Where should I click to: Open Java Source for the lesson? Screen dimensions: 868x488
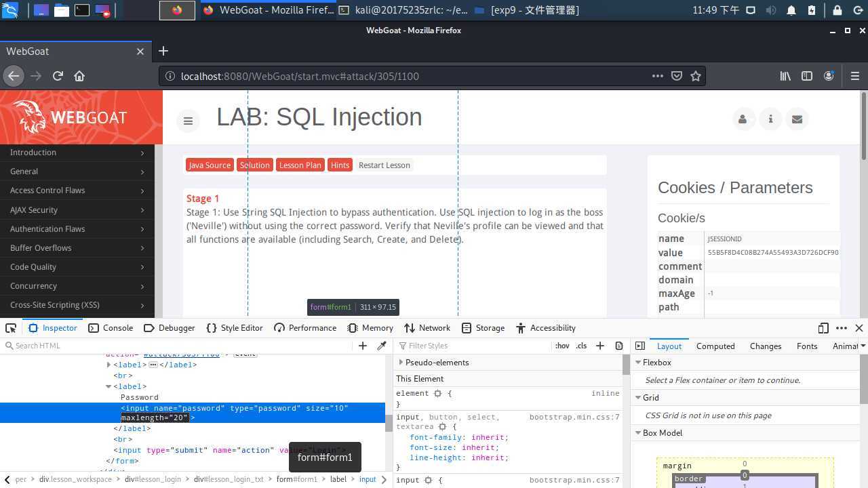point(210,165)
